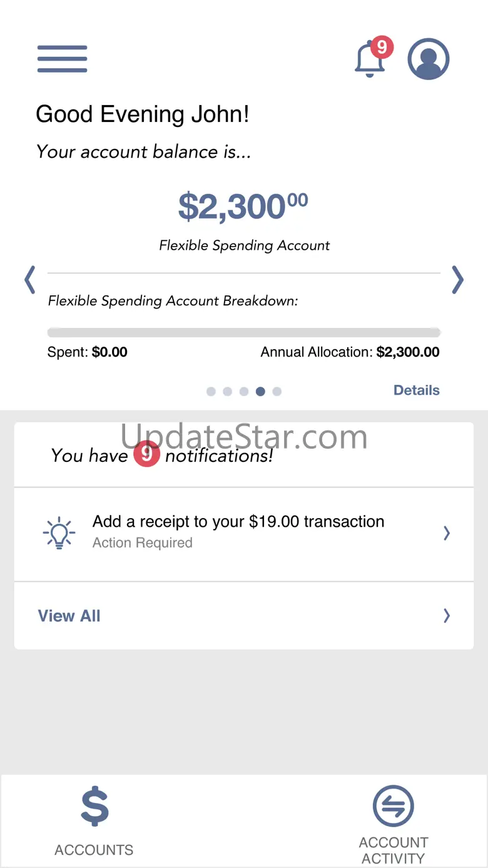Tap the red 9 notifications badge
The height and width of the screenshot is (868, 488).
coord(146,454)
